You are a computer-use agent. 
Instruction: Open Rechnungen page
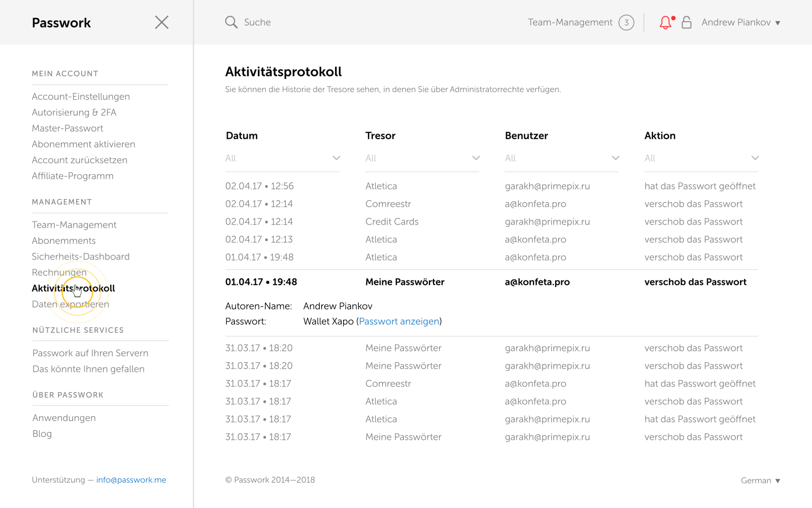59,272
